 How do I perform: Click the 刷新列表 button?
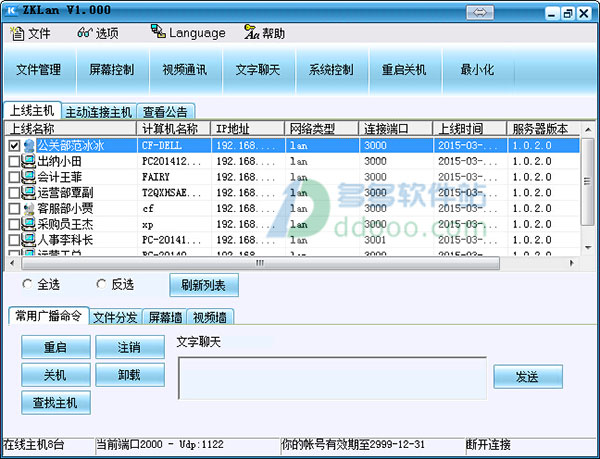(204, 285)
